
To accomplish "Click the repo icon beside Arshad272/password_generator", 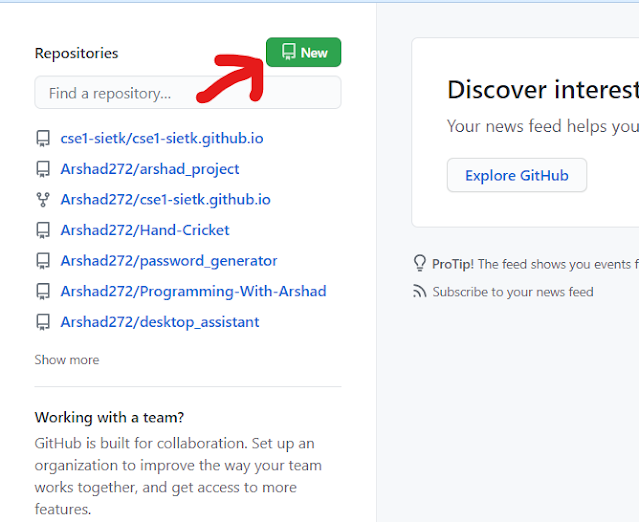I will coord(43,261).
